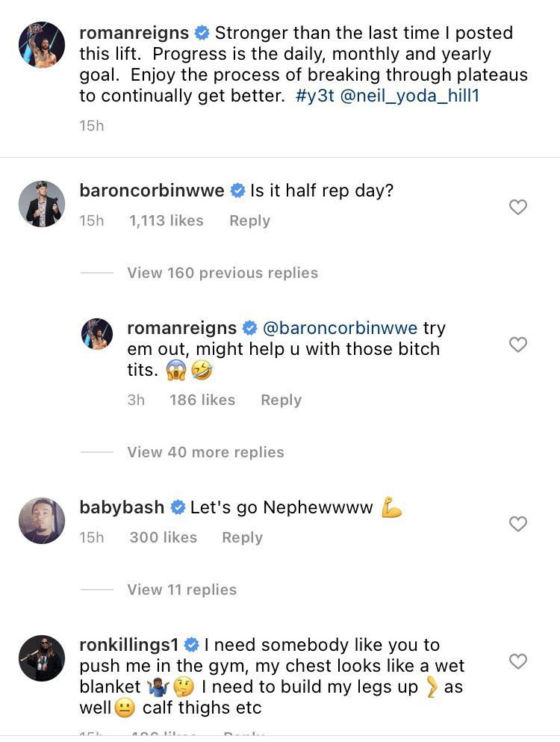This screenshot has width=560, height=742.
Task: Open romanreigns' small avatar in the reply
Action: coord(97,333)
